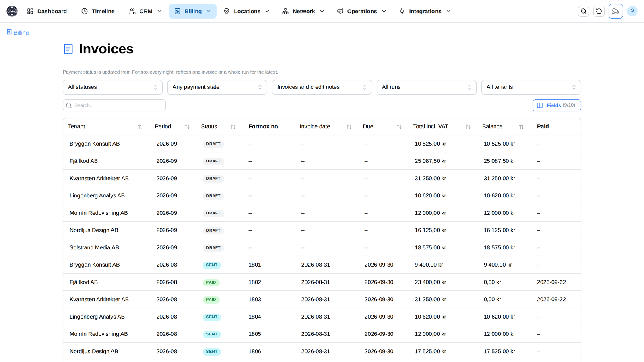
Task: Expand the CRM menu
Action: (145, 11)
